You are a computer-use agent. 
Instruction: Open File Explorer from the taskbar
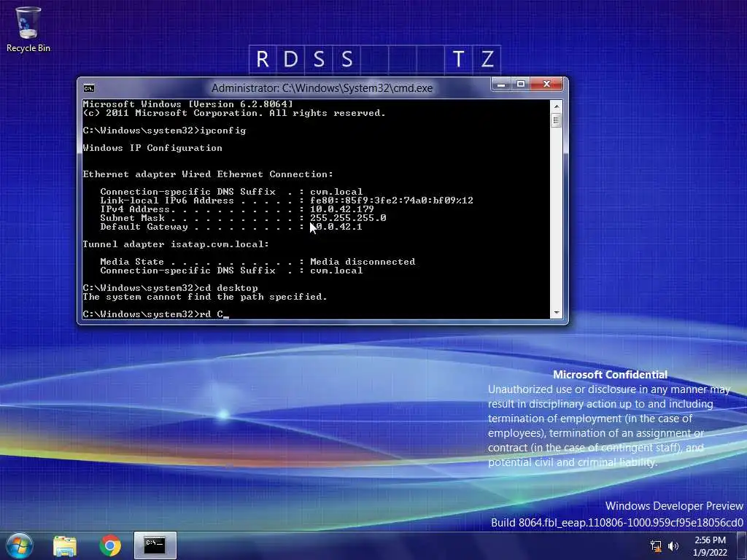click(x=65, y=545)
